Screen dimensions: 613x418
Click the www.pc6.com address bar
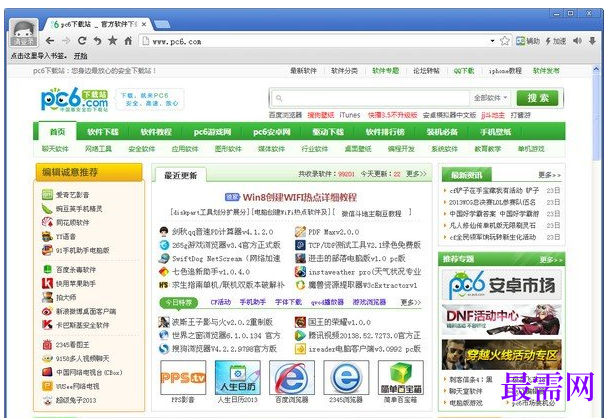pos(317,41)
